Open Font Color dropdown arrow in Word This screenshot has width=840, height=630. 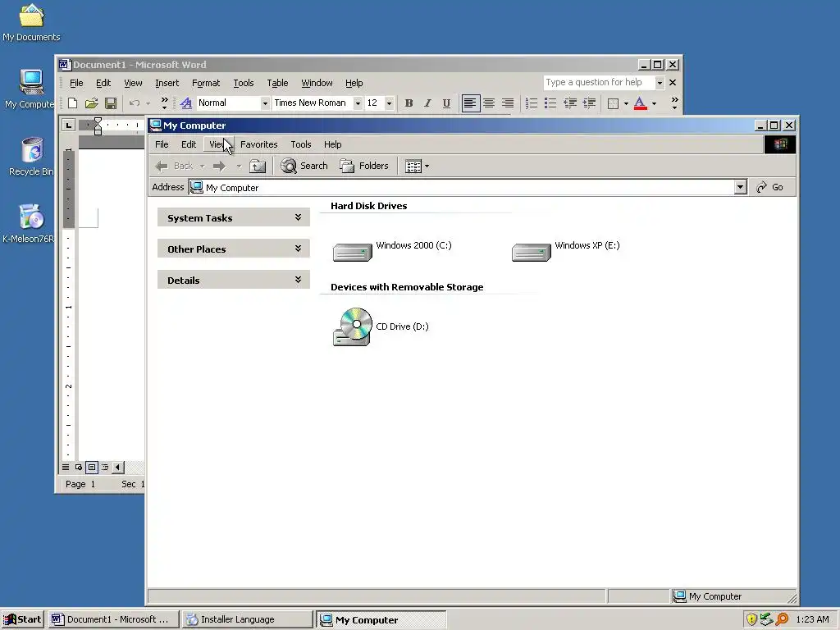(x=654, y=103)
